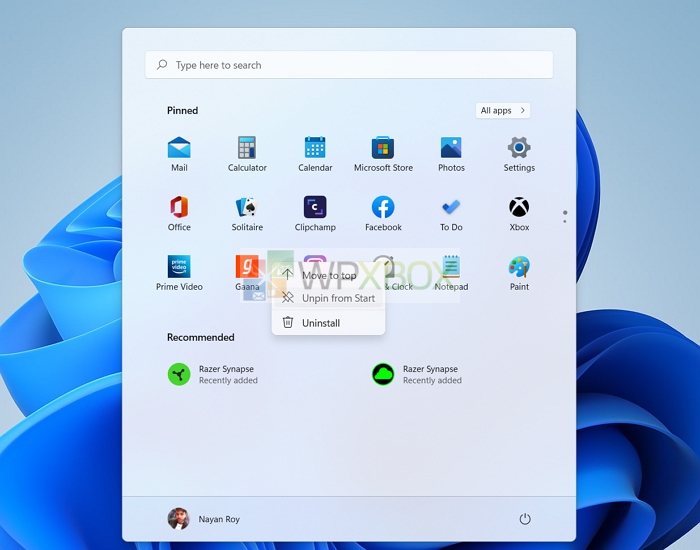Open the Facebook app

(x=383, y=213)
